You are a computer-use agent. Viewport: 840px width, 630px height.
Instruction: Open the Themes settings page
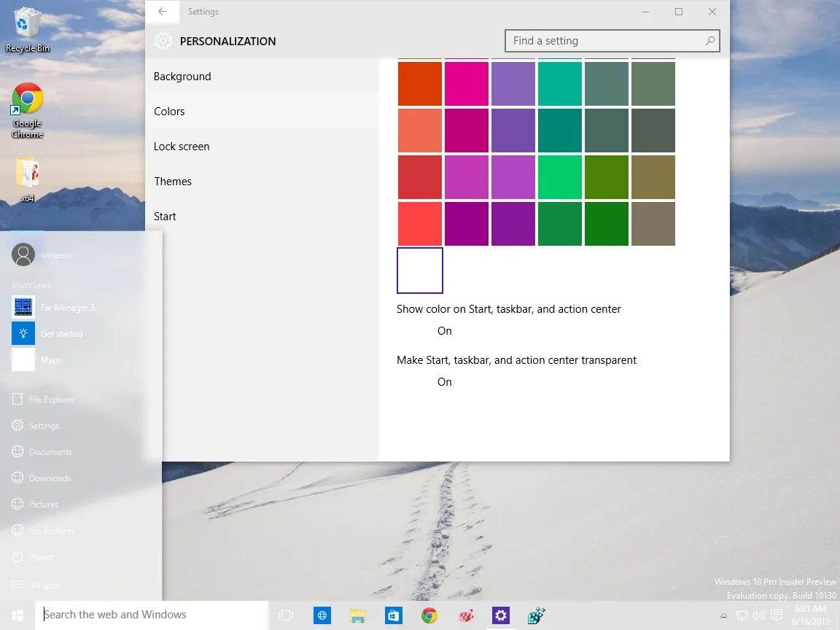pyautogui.click(x=262, y=181)
